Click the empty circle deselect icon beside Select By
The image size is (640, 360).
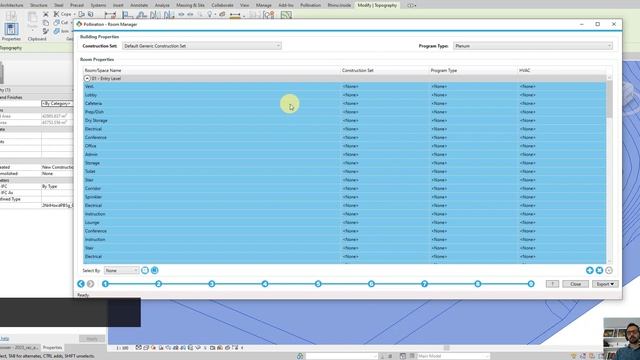[x=145, y=270]
